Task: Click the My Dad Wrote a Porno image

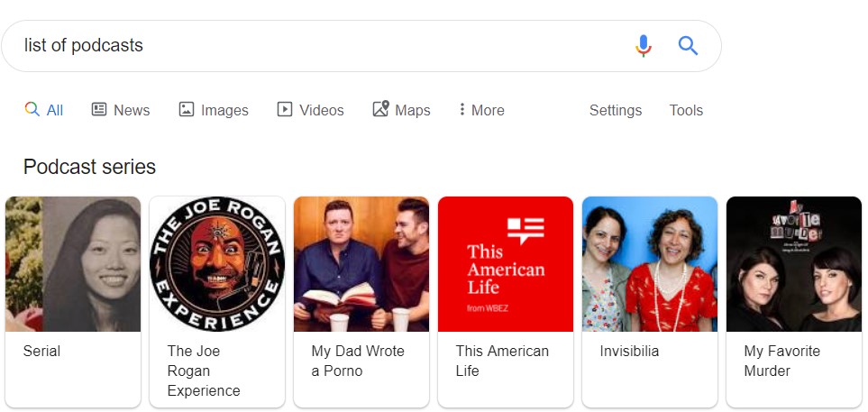Action: (x=361, y=264)
